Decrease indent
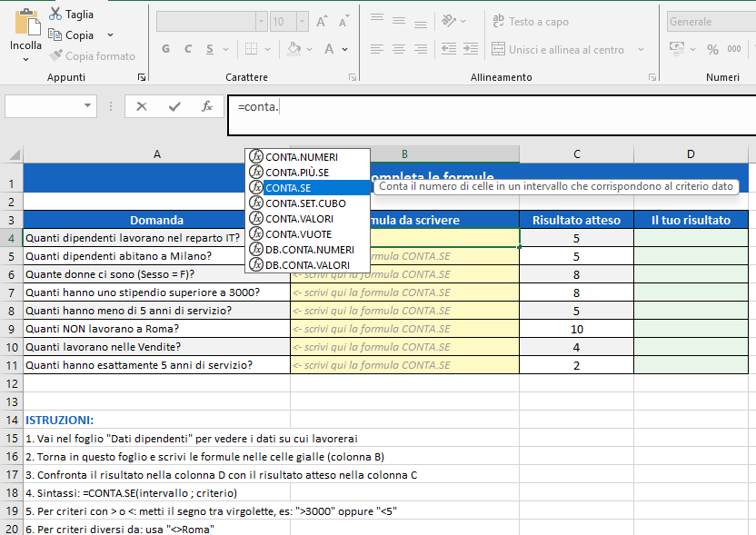 (449, 49)
